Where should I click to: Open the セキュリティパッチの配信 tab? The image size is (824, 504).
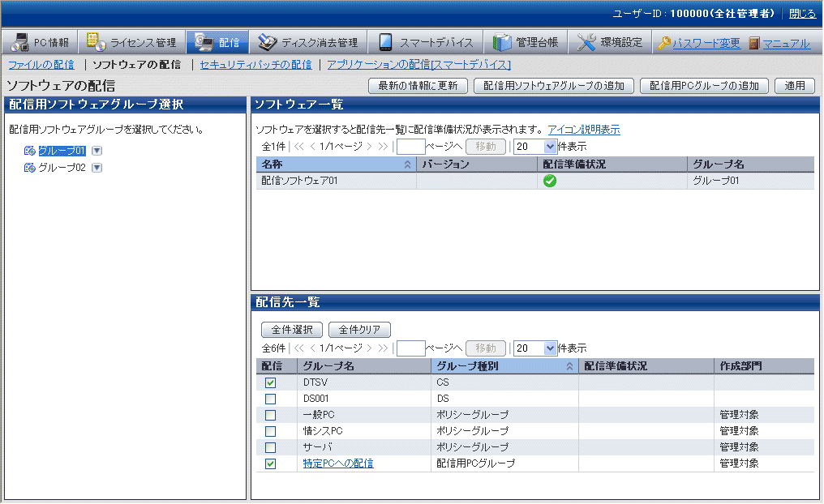(x=255, y=64)
